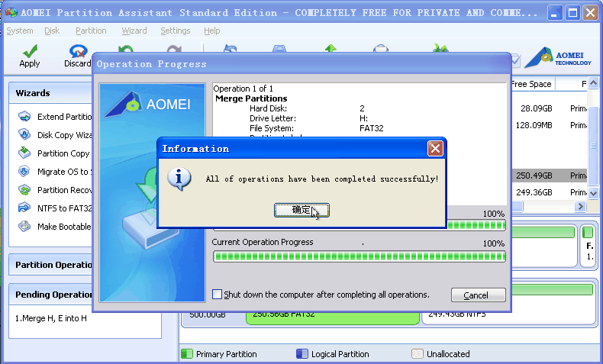Click the Discard toolbar icon
This screenshot has width=603, height=364.
tap(78, 51)
